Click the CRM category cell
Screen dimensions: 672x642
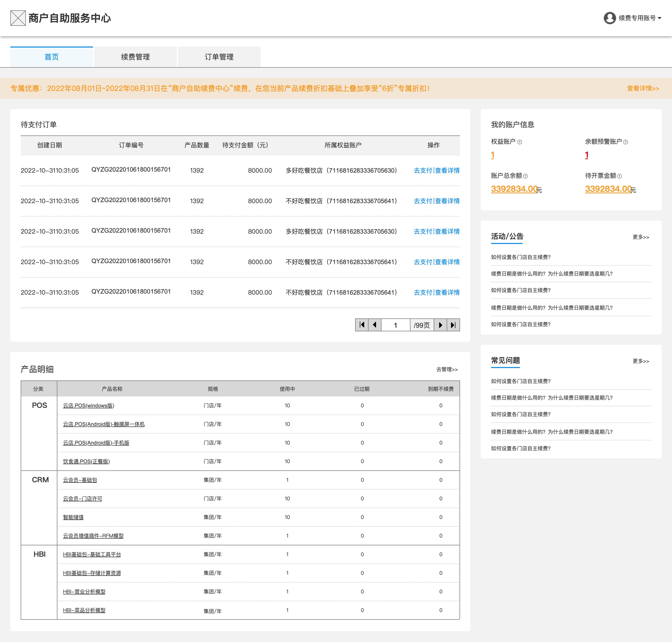click(39, 508)
